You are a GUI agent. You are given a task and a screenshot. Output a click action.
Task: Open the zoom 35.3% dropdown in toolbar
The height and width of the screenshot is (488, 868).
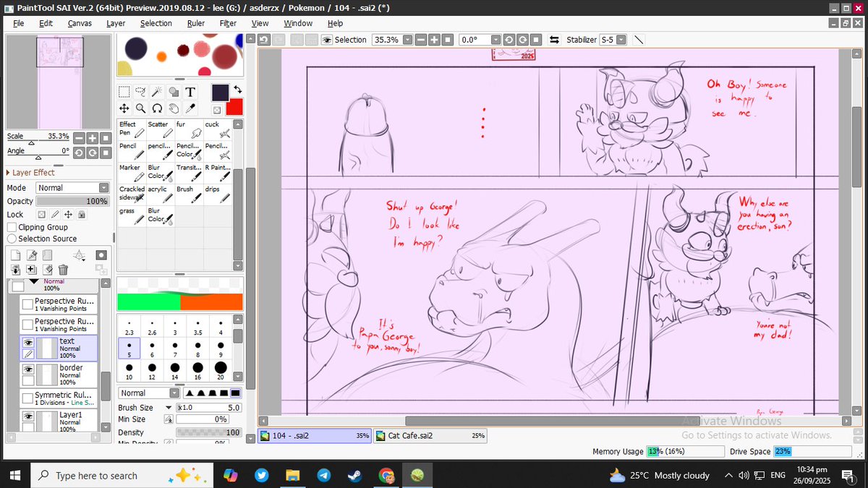point(408,40)
